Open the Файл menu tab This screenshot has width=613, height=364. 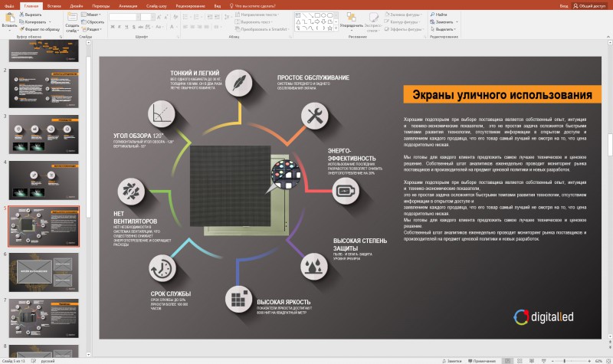pos(9,6)
